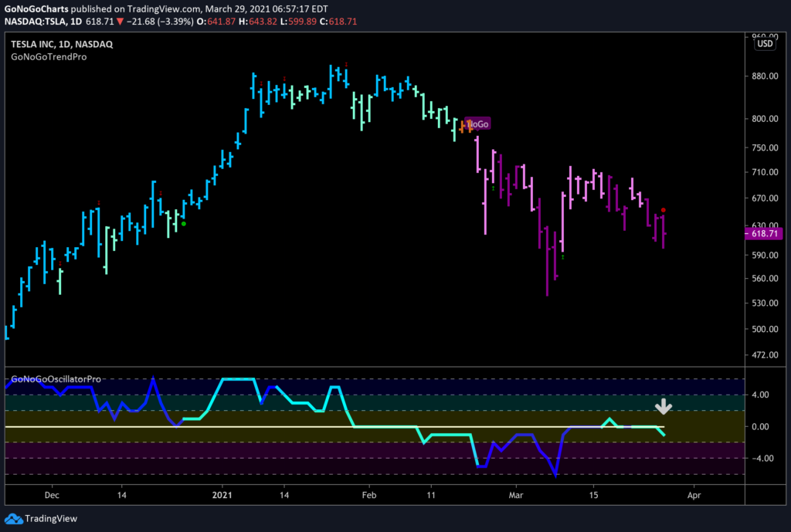
Task: Click the GoNoGoOscillatorPro indicator label
Action: click(56, 379)
